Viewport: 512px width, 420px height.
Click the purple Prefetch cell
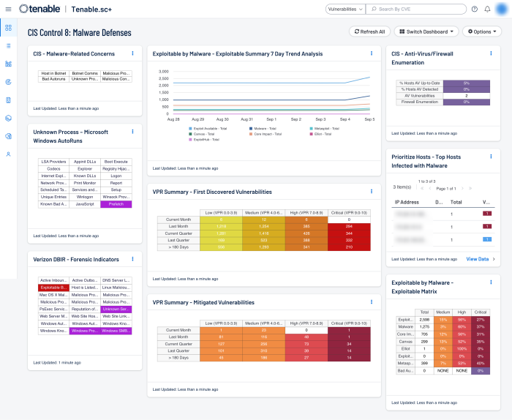(x=116, y=204)
